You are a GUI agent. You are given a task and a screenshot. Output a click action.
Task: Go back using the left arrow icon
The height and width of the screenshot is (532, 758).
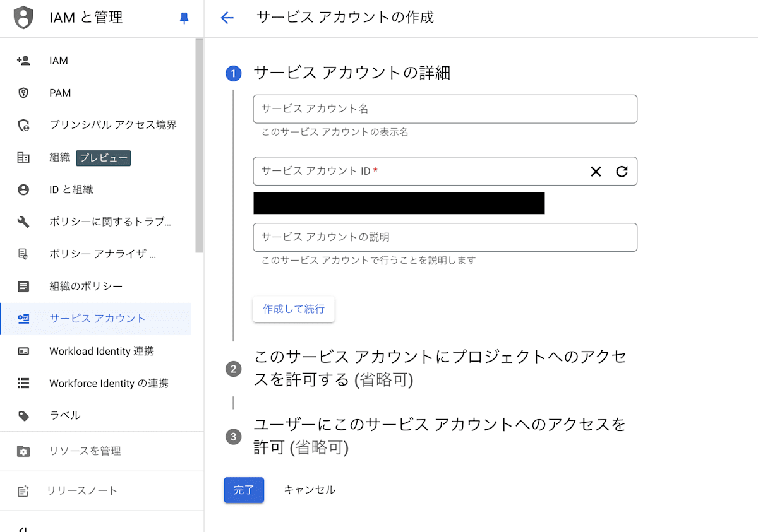227,18
